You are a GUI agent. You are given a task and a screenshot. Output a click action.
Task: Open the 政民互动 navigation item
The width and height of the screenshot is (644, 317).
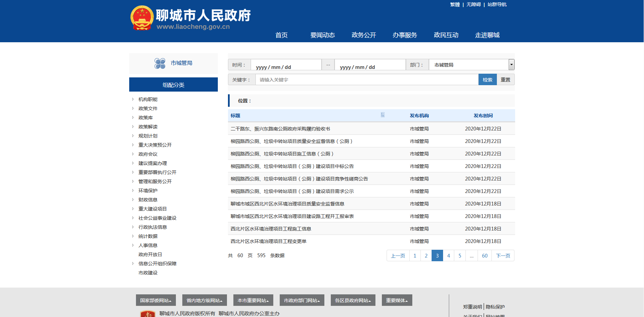click(x=446, y=35)
